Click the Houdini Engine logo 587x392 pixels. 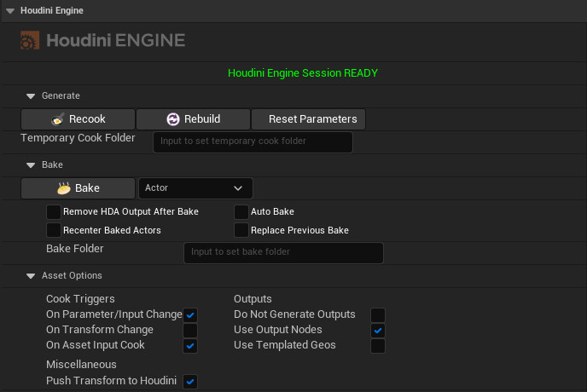(x=102, y=40)
